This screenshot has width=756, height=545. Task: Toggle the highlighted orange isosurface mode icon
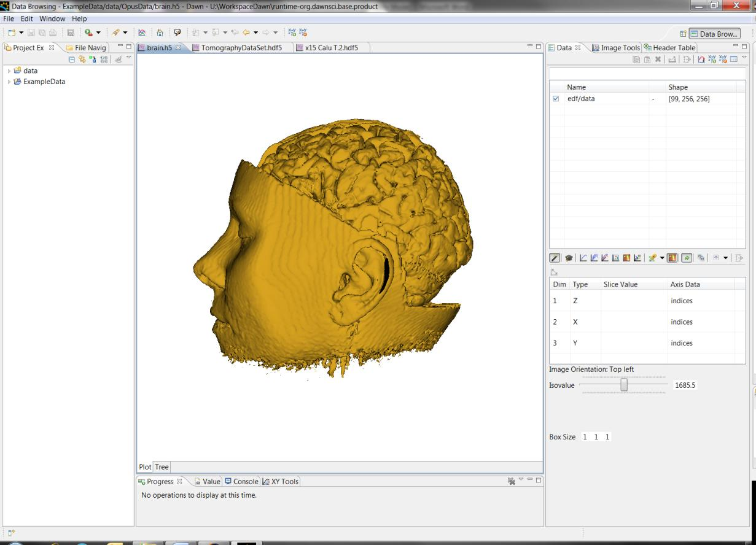[x=672, y=258]
